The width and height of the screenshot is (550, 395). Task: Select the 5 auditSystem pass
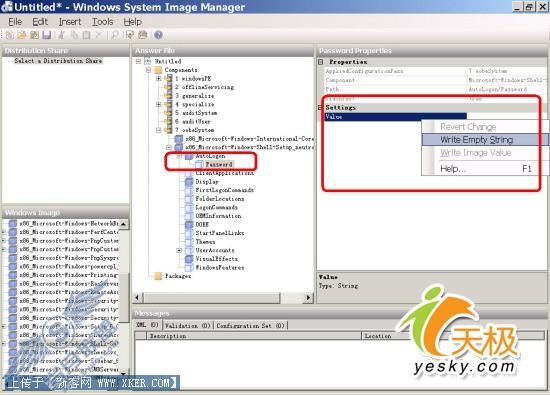pyautogui.click(x=196, y=113)
